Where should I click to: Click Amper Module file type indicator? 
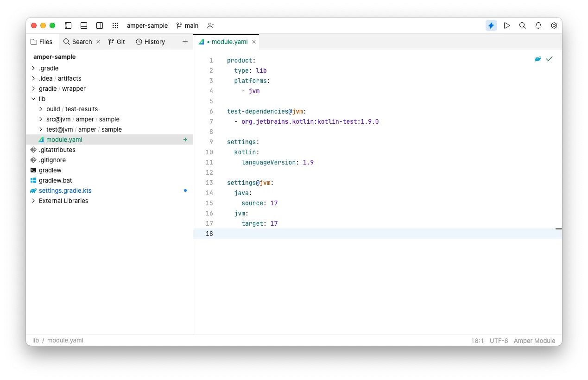click(x=534, y=341)
